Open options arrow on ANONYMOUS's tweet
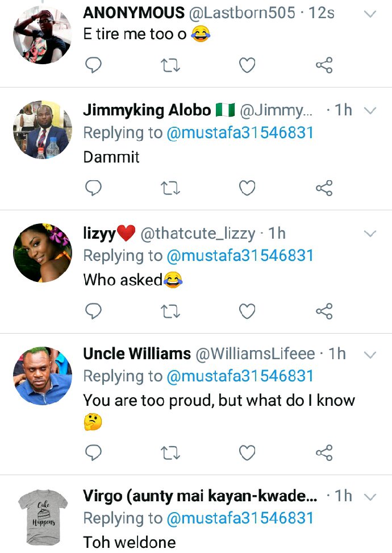 (x=370, y=14)
